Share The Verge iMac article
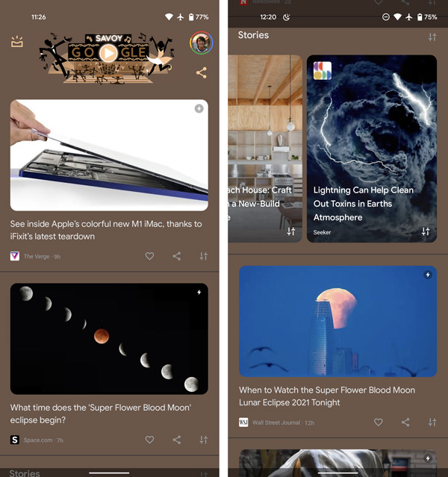Image resolution: width=448 pixels, height=477 pixels. click(x=177, y=256)
